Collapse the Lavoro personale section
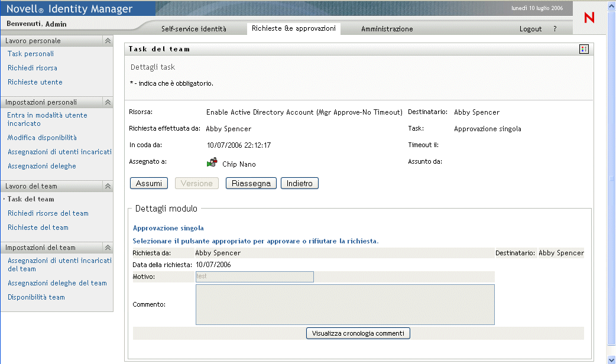This screenshot has height=364, width=616. [x=108, y=40]
